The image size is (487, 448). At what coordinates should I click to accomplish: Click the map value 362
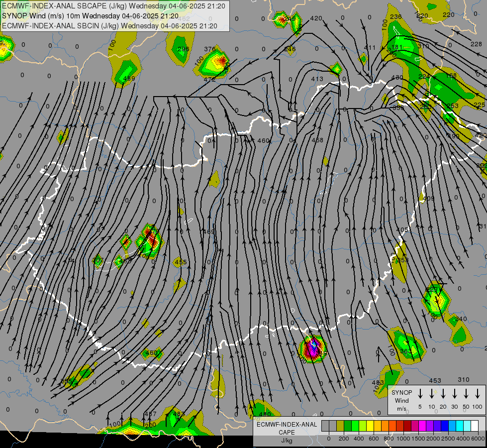click(405, 351)
